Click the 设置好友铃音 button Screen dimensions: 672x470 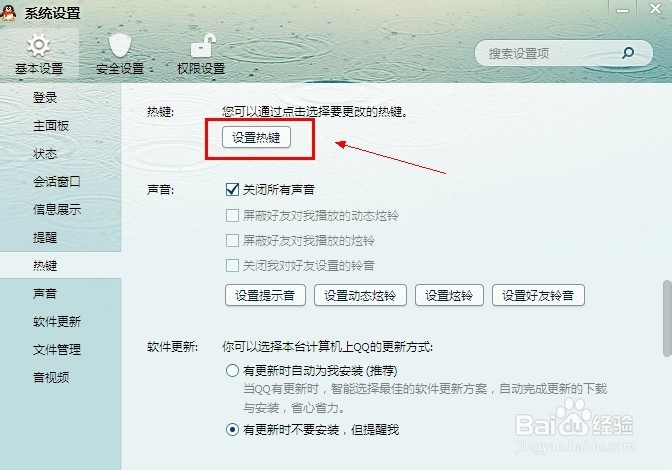538,295
